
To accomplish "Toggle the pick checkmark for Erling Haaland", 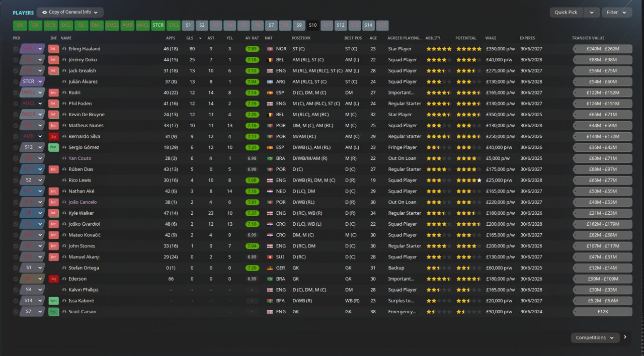I will [x=16, y=49].
